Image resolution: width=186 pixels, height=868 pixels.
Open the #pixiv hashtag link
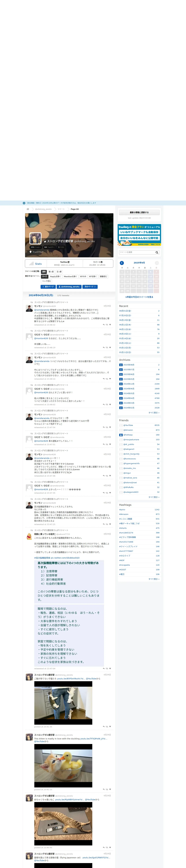122,510
